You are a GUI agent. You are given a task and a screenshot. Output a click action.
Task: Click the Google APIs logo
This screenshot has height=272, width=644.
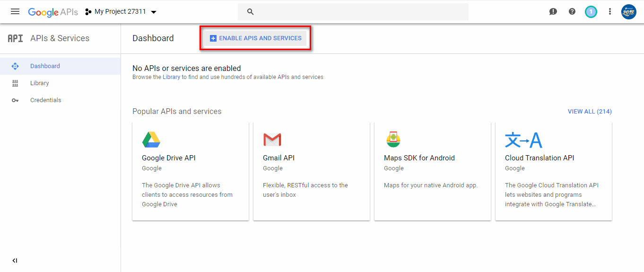point(53,12)
